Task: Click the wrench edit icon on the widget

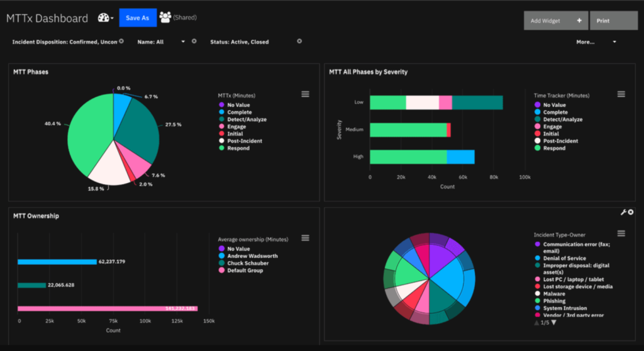Action: point(623,213)
